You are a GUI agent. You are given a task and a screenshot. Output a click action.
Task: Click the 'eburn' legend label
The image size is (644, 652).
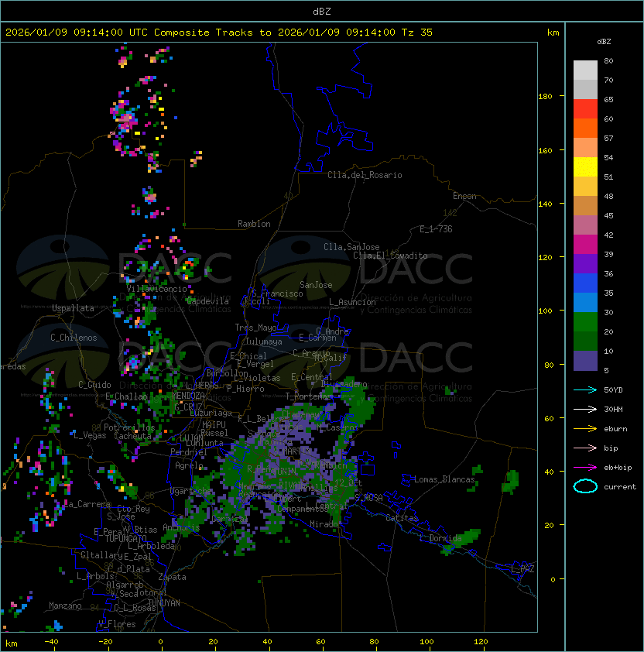point(615,429)
